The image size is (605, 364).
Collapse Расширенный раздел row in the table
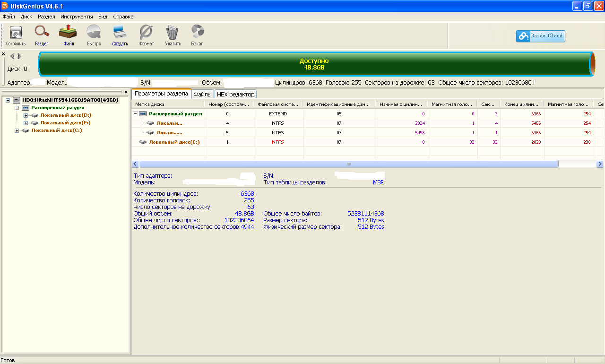[136, 114]
